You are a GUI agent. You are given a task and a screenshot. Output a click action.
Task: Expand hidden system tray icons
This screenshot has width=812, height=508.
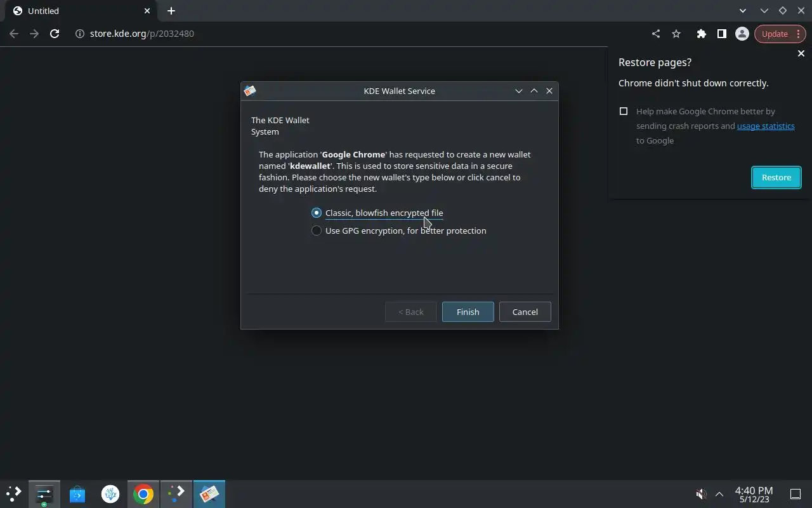pyautogui.click(x=719, y=494)
